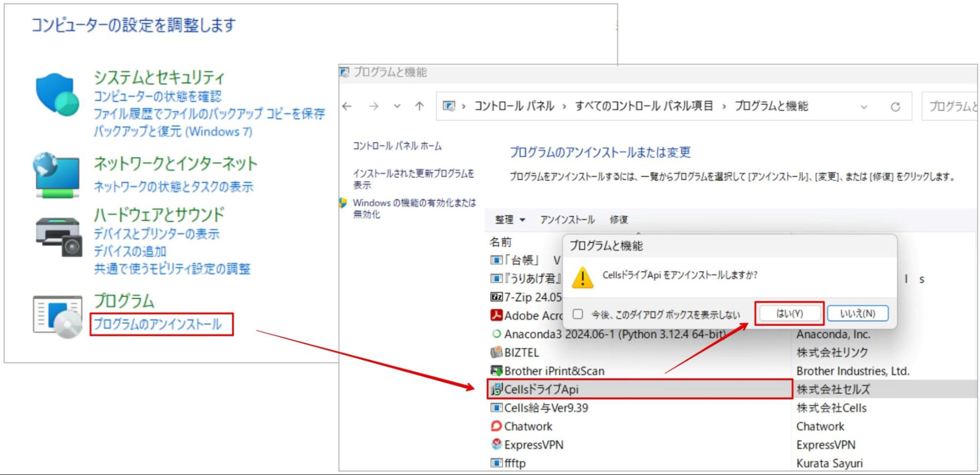Click the Adobe Acrobat program icon
This screenshot has width=980, height=475.
[x=496, y=315]
